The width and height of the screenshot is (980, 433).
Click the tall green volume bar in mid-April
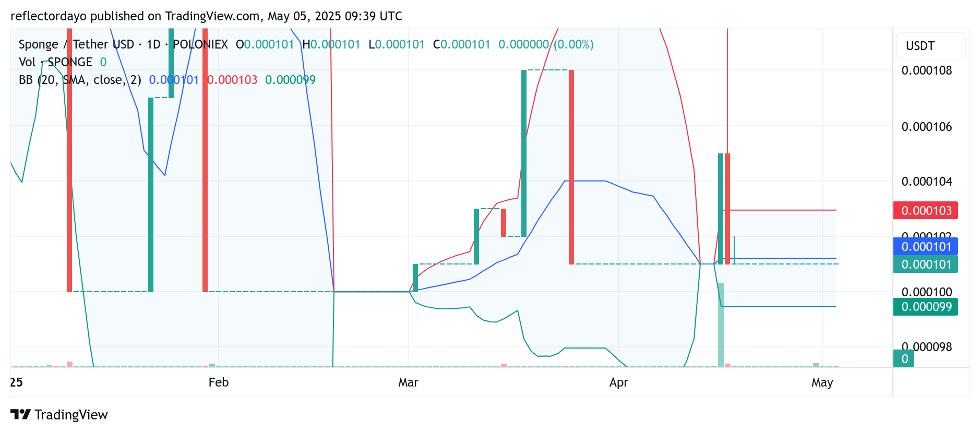[x=721, y=324]
